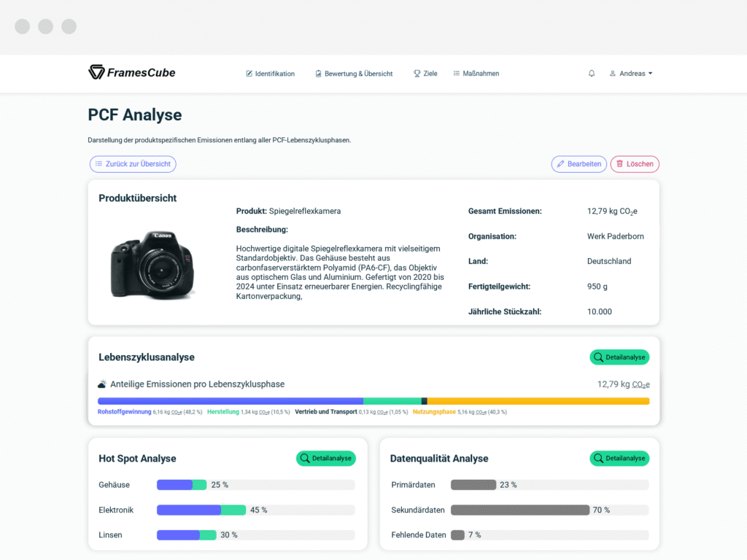Click the Bewertung clipboard icon
Viewport: 747px width, 560px height.
(x=318, y=74)
